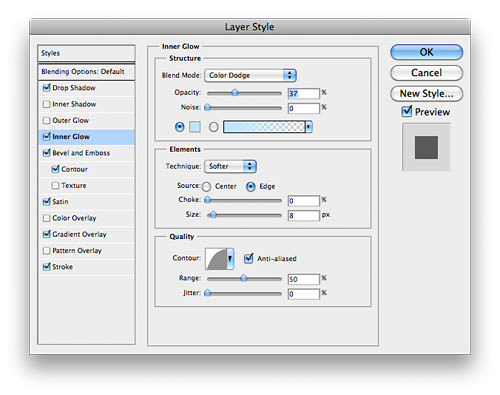Select the Stroke label in styles list

[63, 267]
